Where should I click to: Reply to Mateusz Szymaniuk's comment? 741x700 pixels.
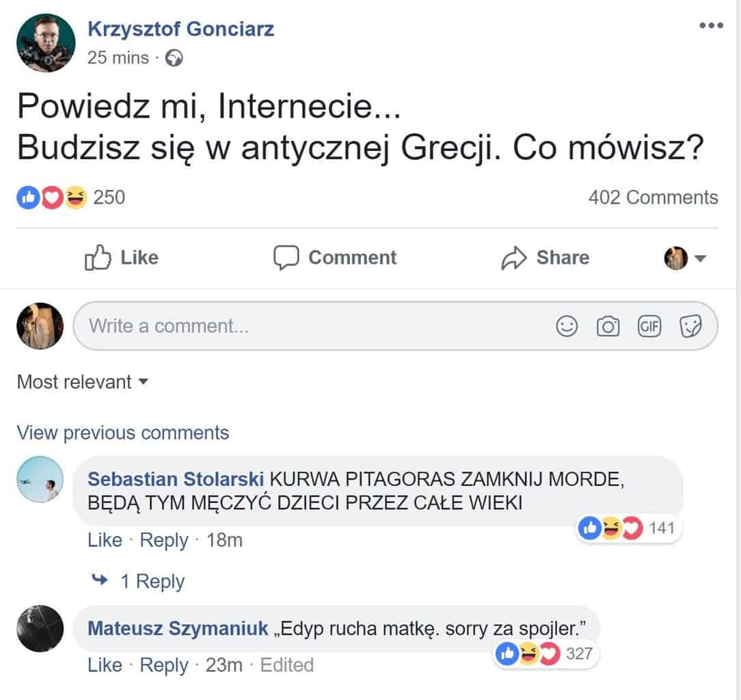pos(163,664)
